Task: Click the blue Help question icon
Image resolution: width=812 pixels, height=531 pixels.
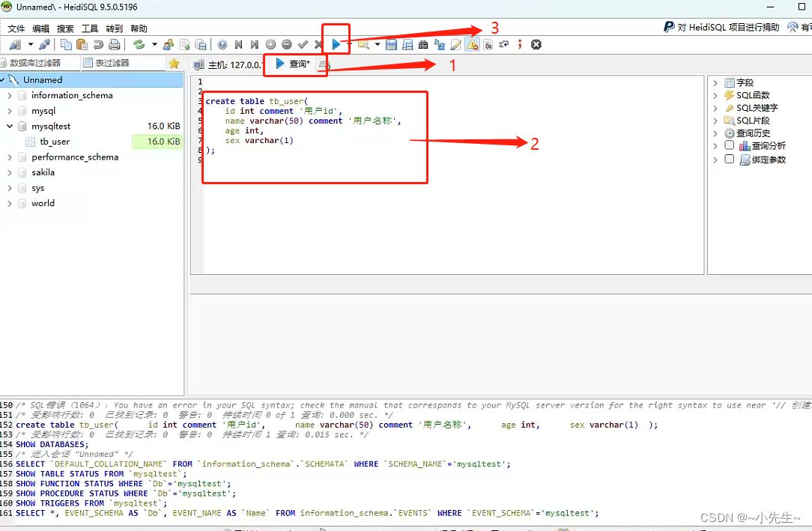Action: point(222,45)
